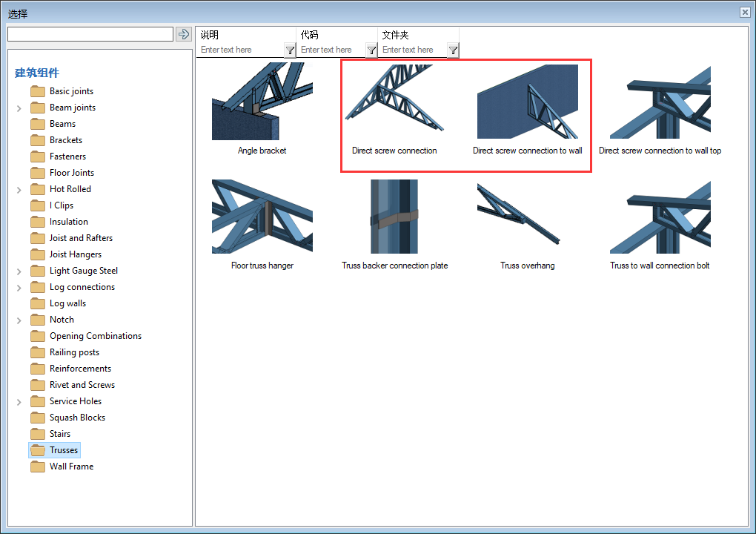Expand the Light Gauge Steel folder
The image size is (756, 534).
tap(19, 271)
